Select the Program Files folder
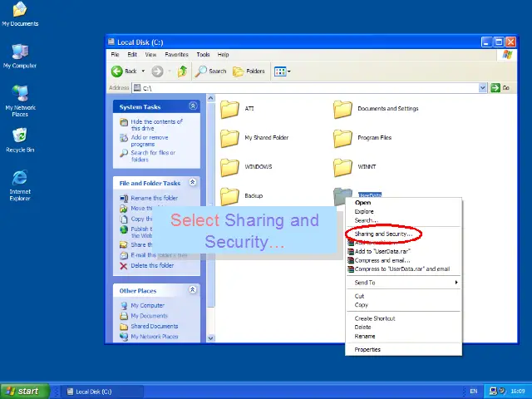Image resolution: width=532 pixels, height=399 pixels. 342,139
